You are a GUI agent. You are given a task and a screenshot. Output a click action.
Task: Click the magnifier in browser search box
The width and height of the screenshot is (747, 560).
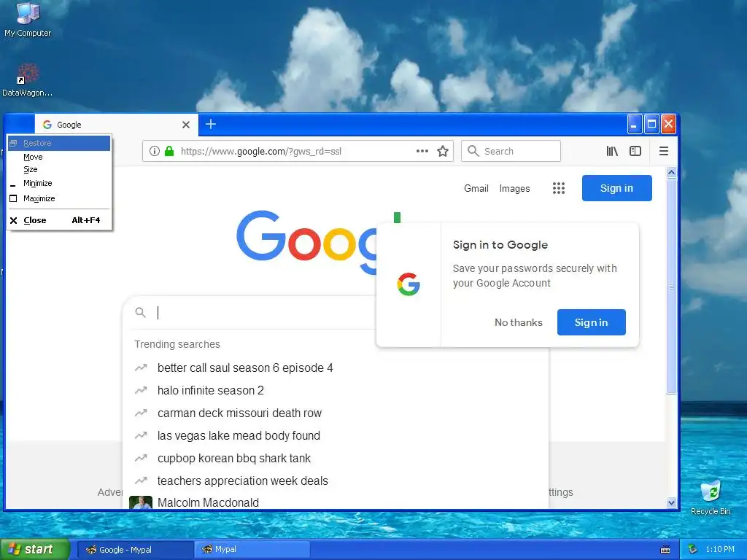473,151
